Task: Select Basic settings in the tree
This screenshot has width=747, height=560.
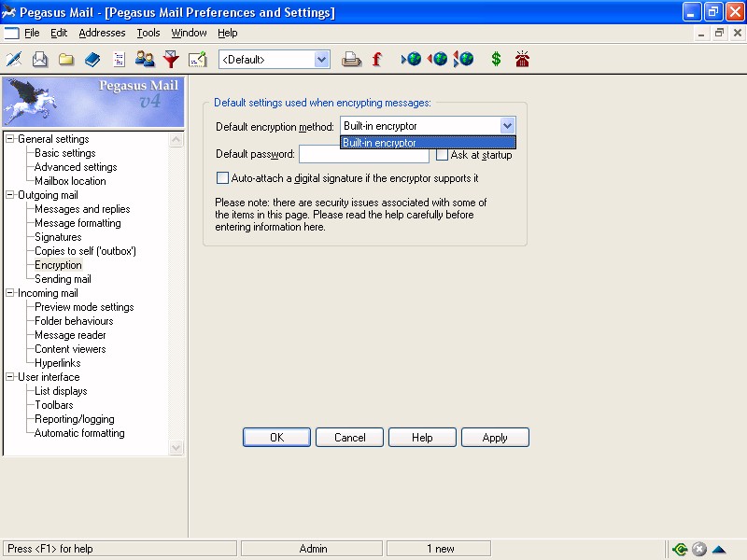Action: [65, 153]
